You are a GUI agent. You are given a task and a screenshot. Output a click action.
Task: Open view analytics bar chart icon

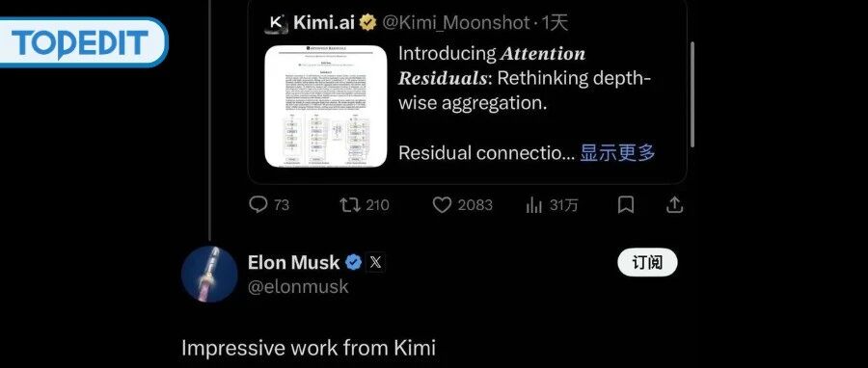pos(534,205)
